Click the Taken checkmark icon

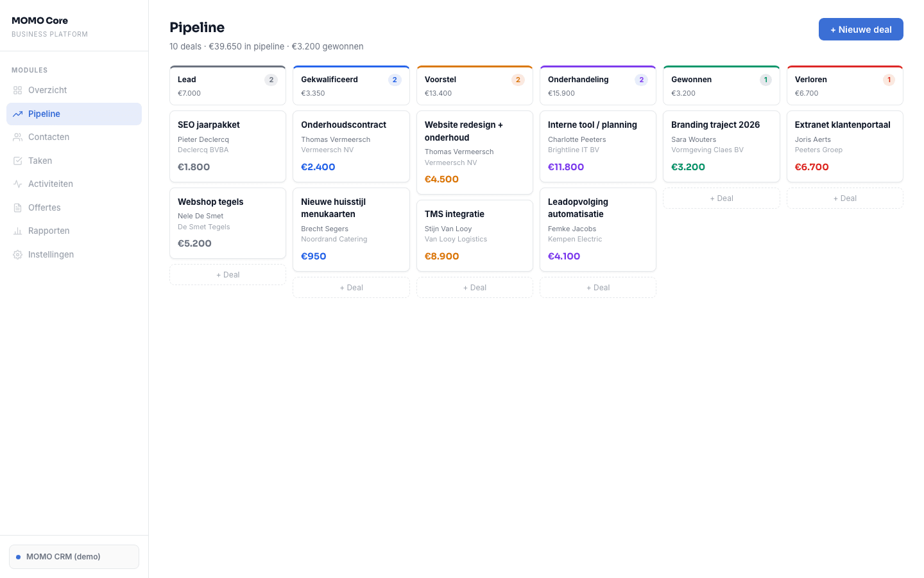pos(18,161)
